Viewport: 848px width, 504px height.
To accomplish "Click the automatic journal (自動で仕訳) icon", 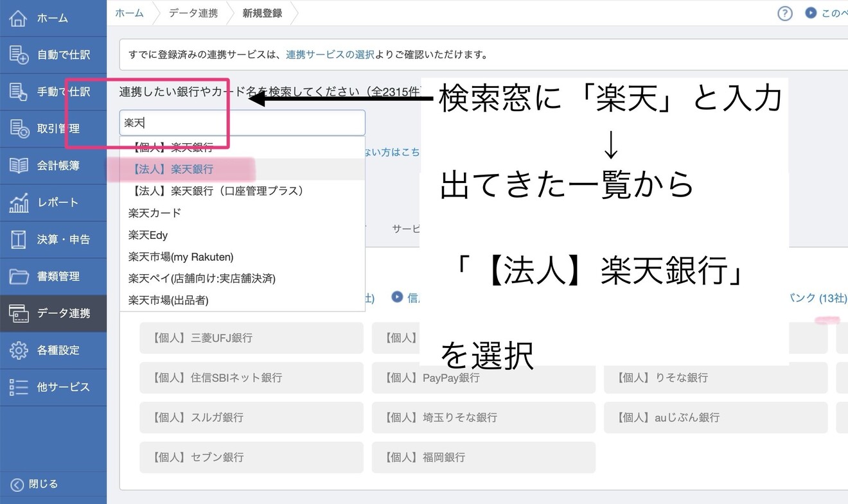I will click(19, 55).
